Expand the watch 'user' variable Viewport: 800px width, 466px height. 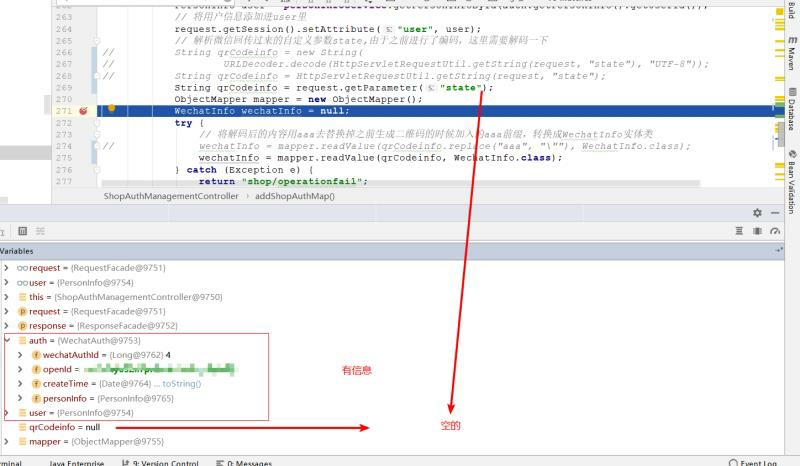click(6, 282)
